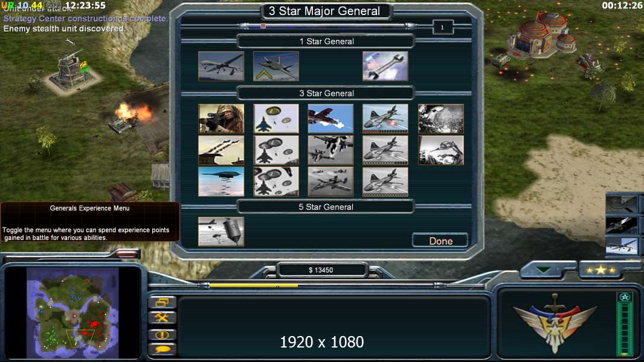Select the Stealth Fighter chevron promotion icon
Screen dimensions: 644x362
click(x=276, y=66)
